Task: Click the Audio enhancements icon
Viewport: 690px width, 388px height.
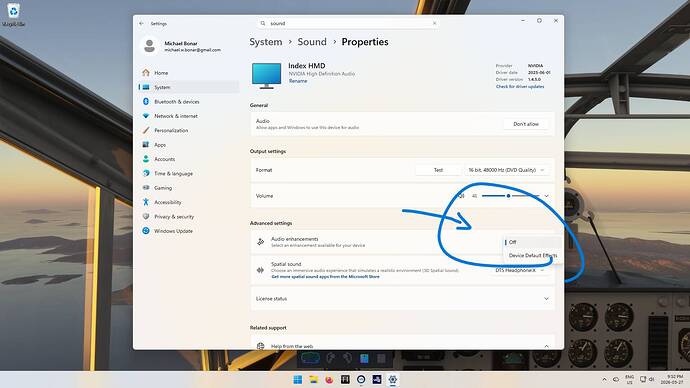Action: (x=261, y=242)
